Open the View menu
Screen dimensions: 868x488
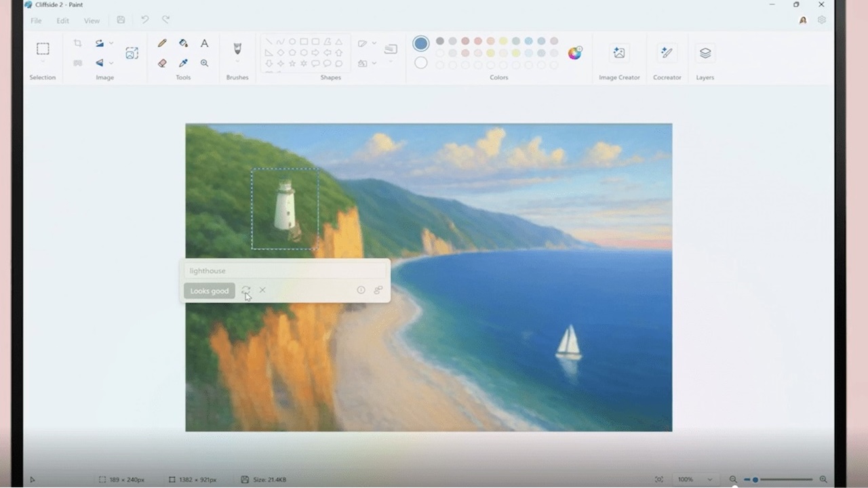click(x=92, y=20)
